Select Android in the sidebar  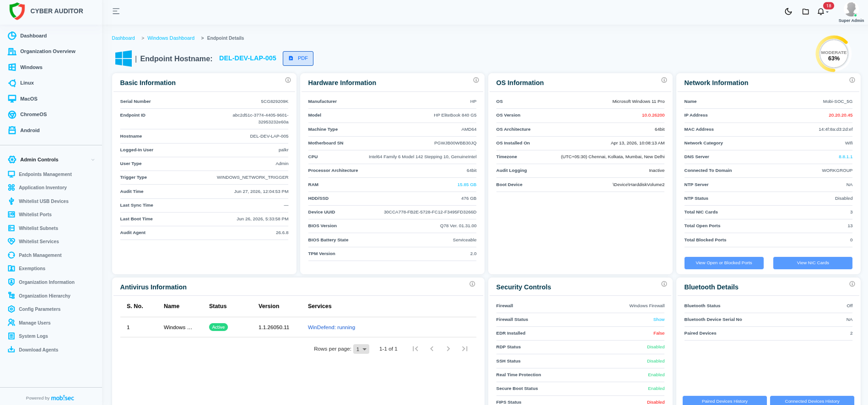coord(30,130)
